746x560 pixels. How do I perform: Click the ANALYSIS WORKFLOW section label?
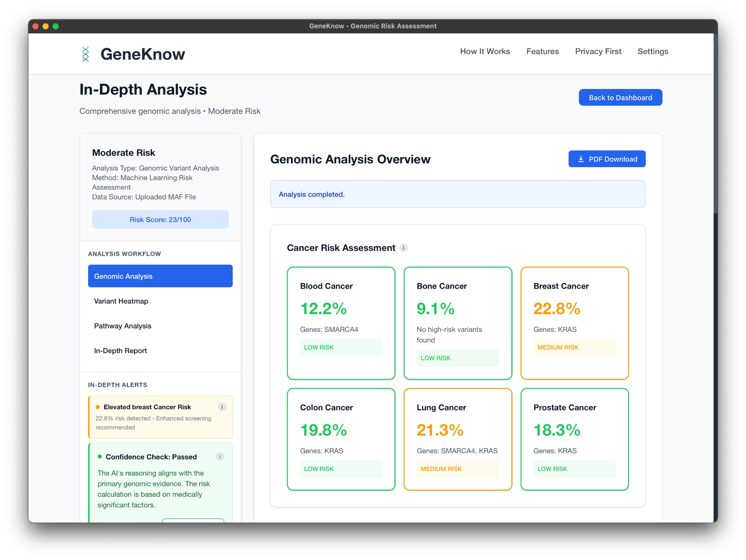pos(124,254)
